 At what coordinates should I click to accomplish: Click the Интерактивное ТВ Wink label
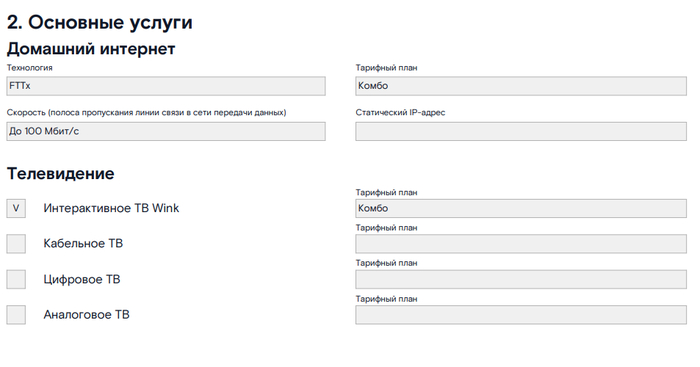click(111, 208)
